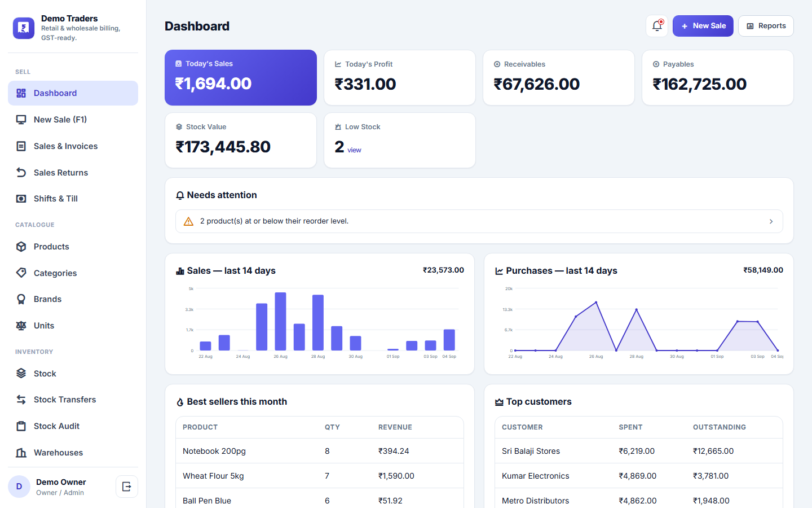Click the OUTSTANDING column header
Viewport: 812px width, 508px height.
(720, 427)
